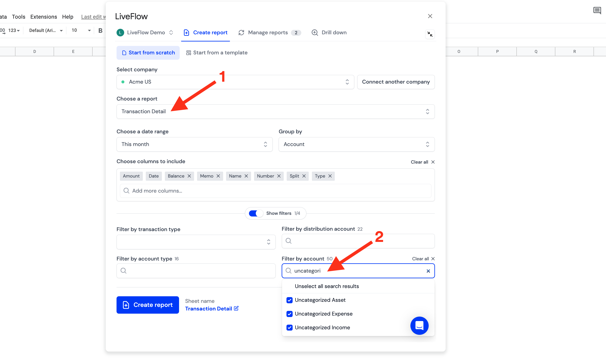The width and height of the screenshot is (606, 364).
Task: Select column O header in the spreadsheet
Action: click(459, 51)
